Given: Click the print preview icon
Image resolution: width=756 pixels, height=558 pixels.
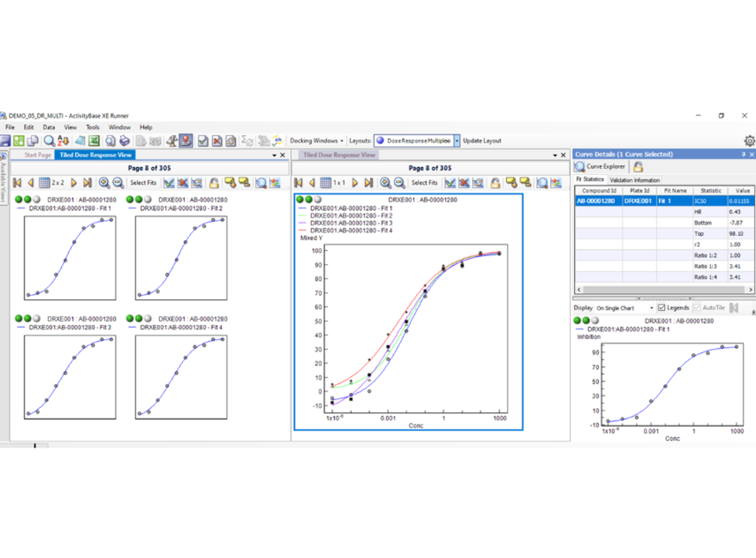Looking at the screenshot, I should (110, 141).
